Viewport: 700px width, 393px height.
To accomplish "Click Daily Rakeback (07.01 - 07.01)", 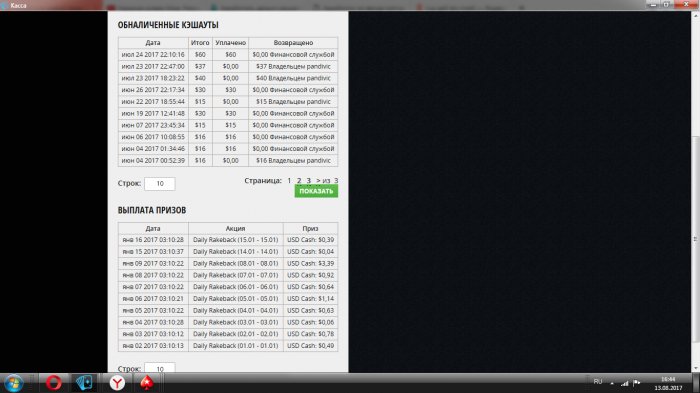I will [236, 275].
